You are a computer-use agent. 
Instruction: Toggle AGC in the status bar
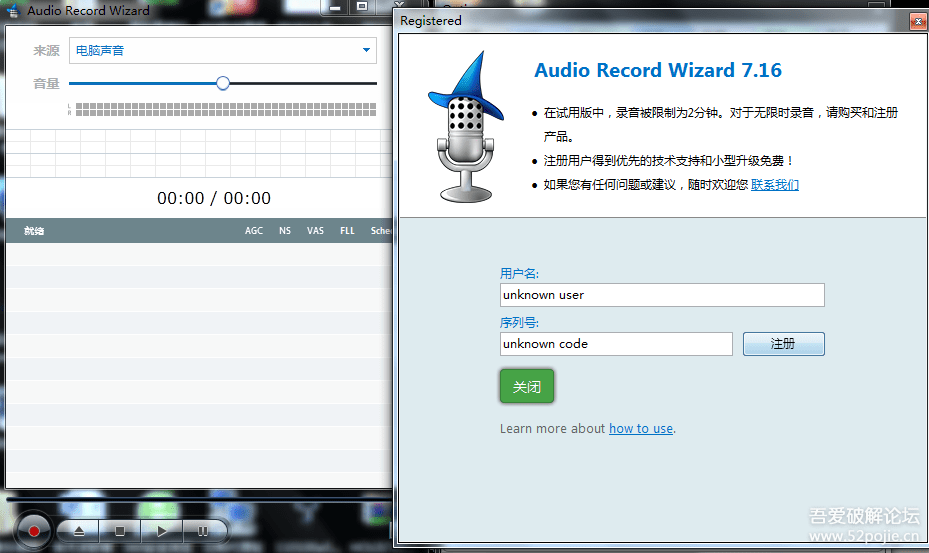tap(254, 231)
